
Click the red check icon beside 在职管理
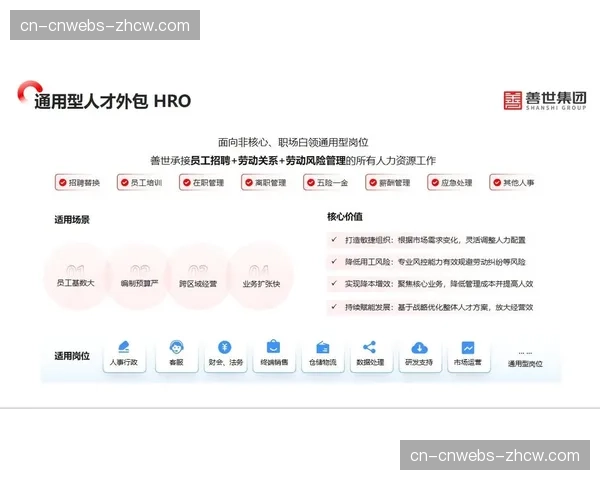[x=187, y=183]
